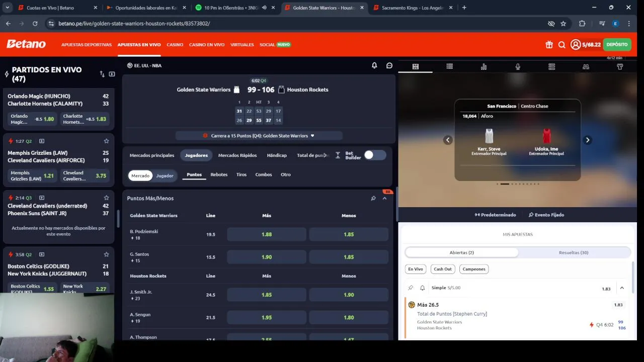Screen dimensions: 644x362
Task: Click the sort arrows in Partidos en Vivo
Action: coord(102,74)
